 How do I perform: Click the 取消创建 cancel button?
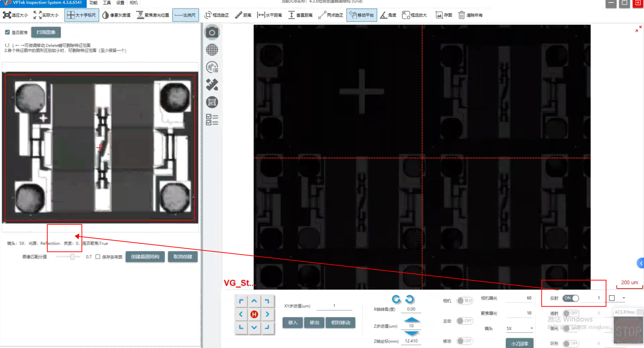click(183, 257)
